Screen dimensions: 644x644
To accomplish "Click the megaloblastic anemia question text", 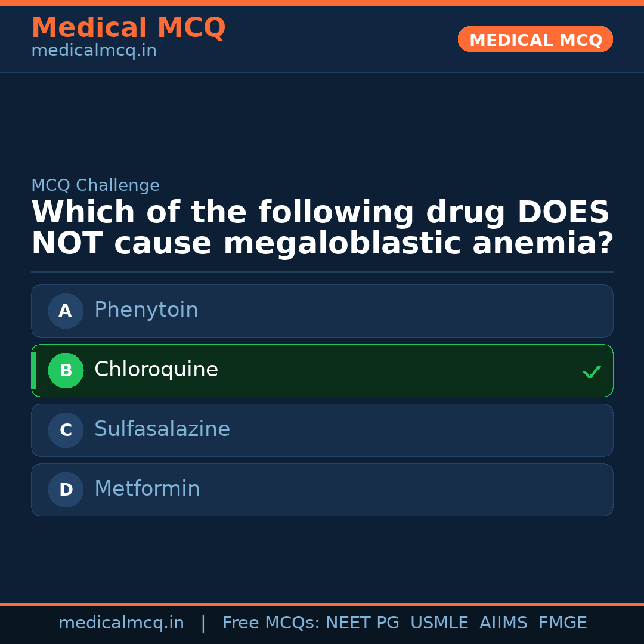I will click(x=322, y=229).
